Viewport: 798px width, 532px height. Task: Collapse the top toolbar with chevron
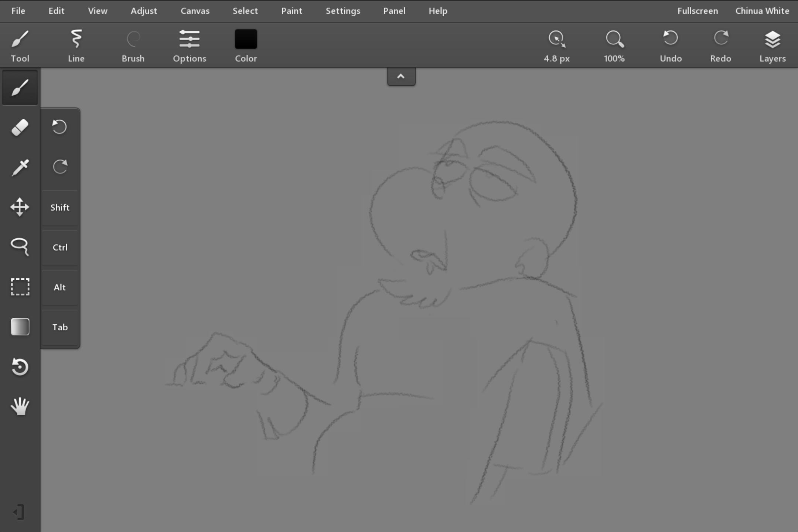point(401,76)
